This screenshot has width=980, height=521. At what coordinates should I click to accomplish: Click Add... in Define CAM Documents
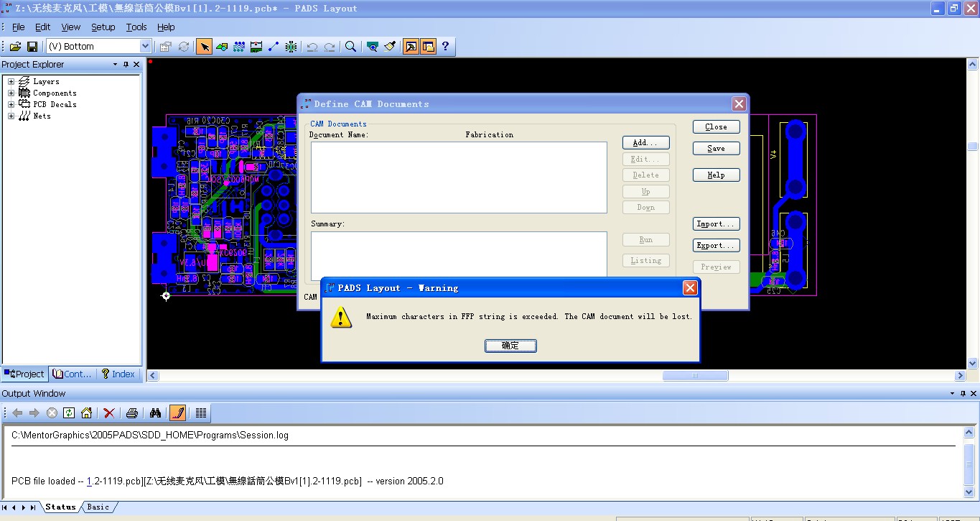645,143
